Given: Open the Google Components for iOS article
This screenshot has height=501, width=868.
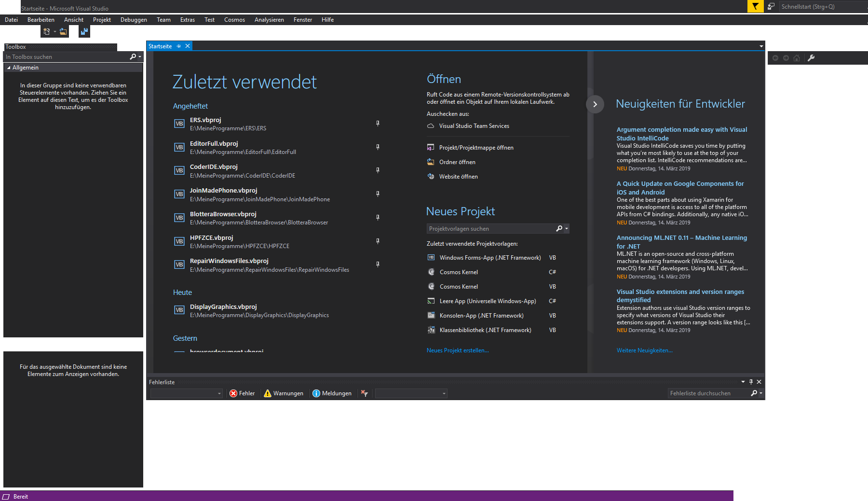Looking at the screenshot, I should (x=680, y=188).
